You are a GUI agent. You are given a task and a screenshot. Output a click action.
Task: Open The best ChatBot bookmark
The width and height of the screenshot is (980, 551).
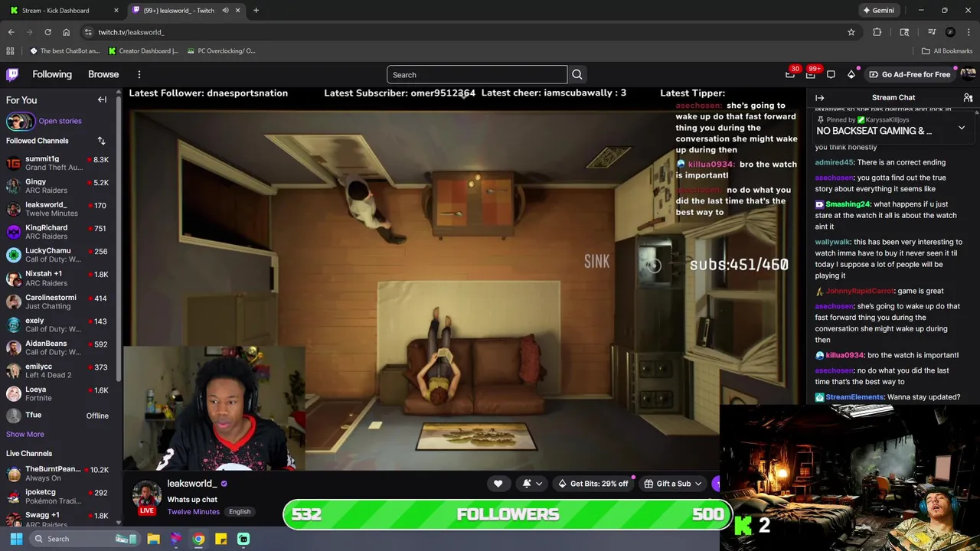65,51
